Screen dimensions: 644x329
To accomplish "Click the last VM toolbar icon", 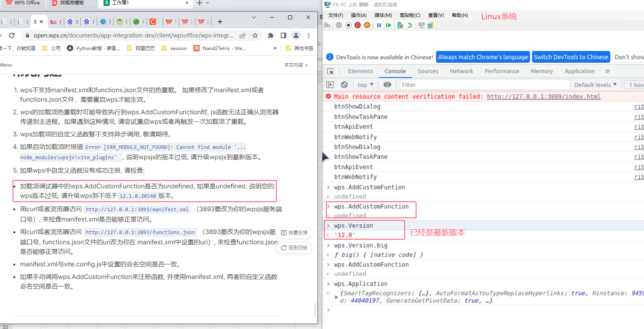I will pyautogui.click(x=431, y=25).
